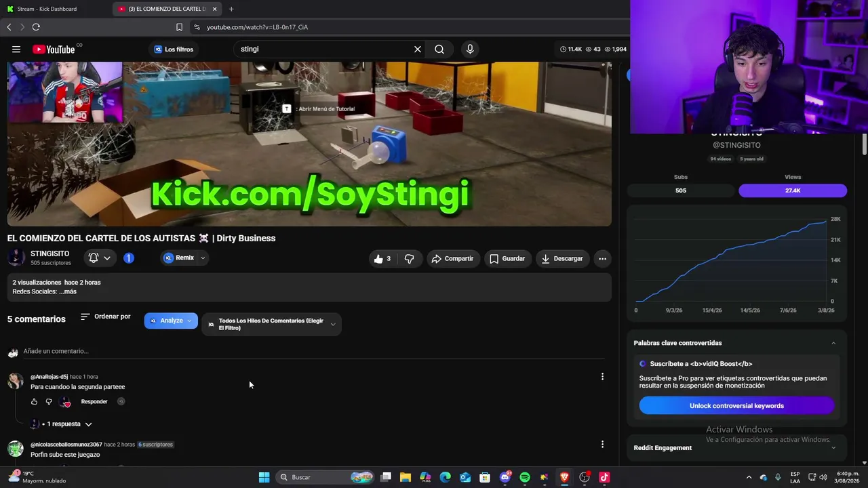The width and height of the screenshot is (868, 488).
Task: Click the browser address bar URL
Action: point(257,27)
